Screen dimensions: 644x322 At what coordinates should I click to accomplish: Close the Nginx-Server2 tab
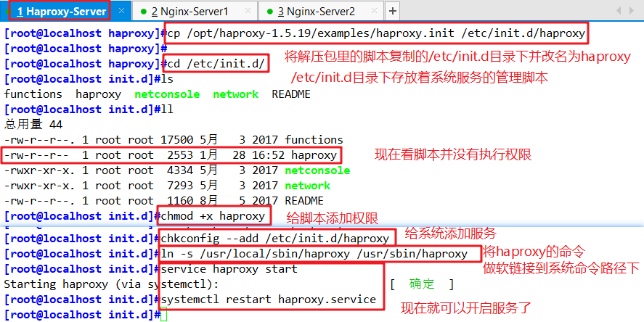tap(374, 11)
